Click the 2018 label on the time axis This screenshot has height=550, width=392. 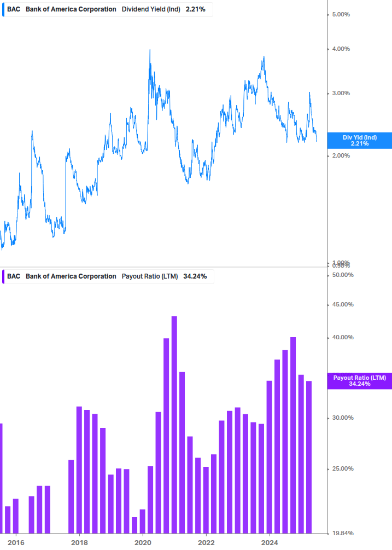tap(79, 543)
